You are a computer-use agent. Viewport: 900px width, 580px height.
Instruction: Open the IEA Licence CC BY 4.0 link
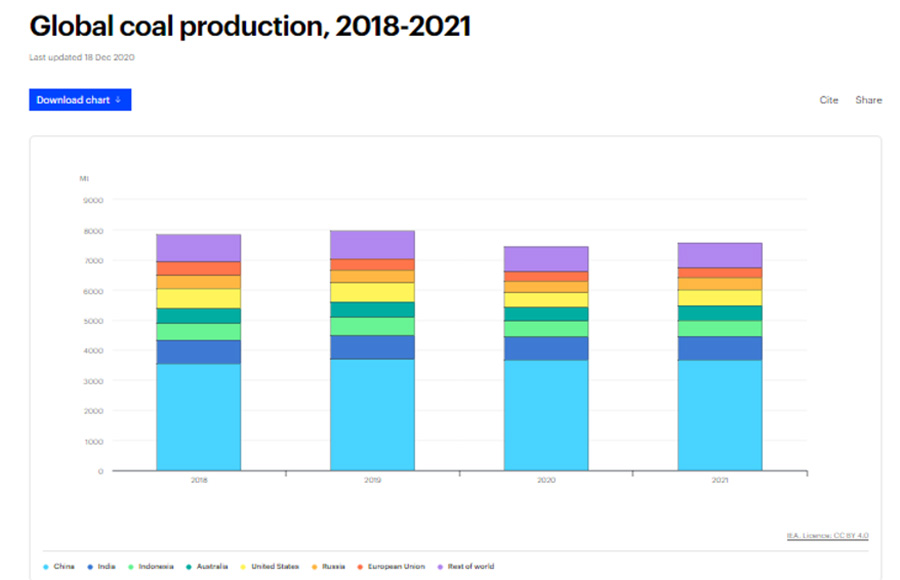827,536
